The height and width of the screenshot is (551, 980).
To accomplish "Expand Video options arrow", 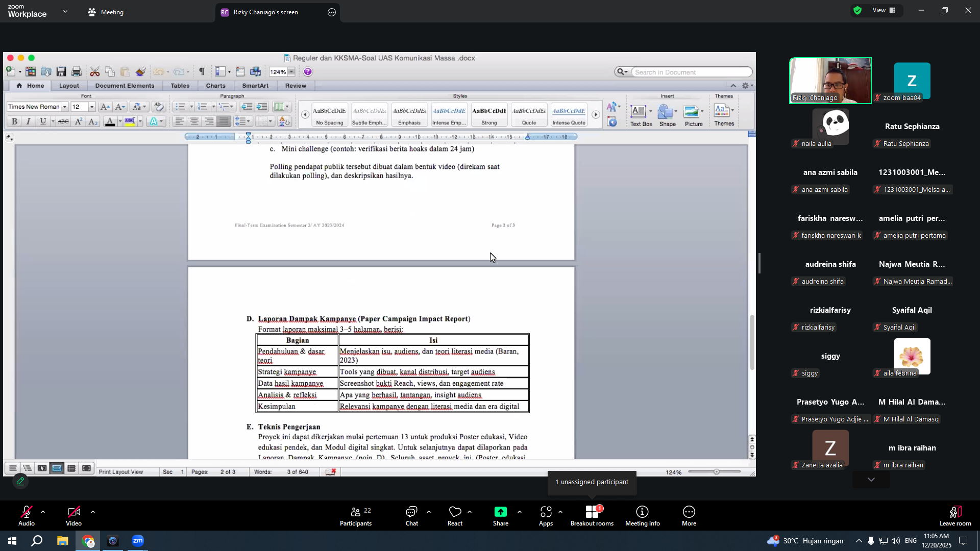I will tap(93, 512).
